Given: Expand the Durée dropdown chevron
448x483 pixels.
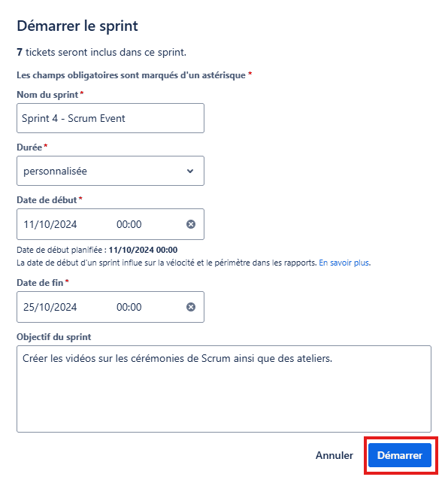Looking at the screenshot, I should point(190,171).
